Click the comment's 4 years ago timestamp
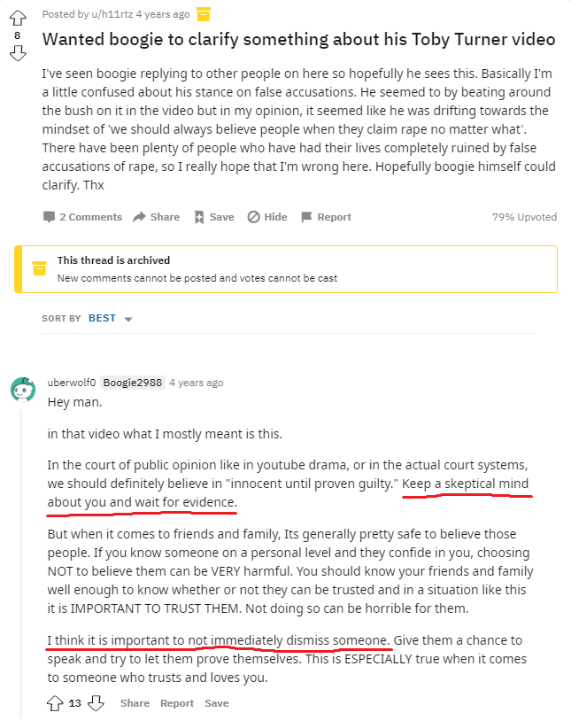Screen dimensions: 571x728 pos(196,383)
